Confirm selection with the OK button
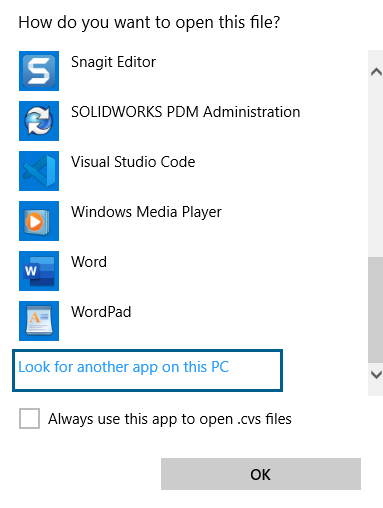The image size is (383, 508). (x=261, y=474)
